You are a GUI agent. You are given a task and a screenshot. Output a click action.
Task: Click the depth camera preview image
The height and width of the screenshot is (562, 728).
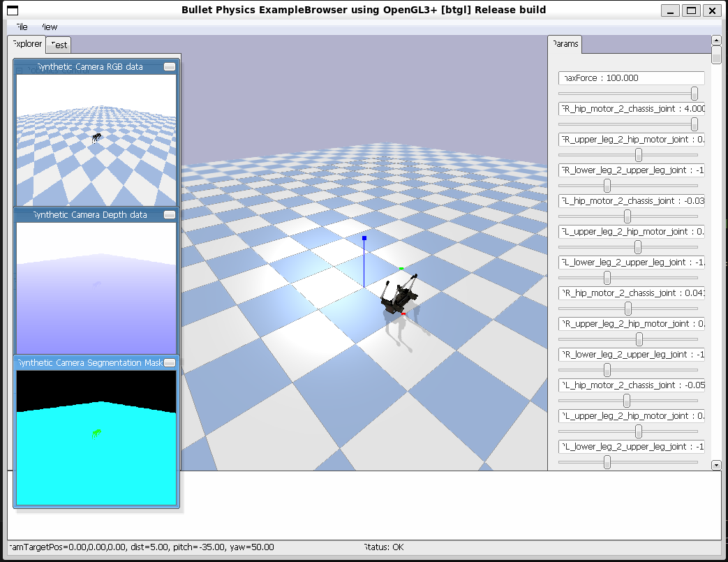tap(96, 288)
